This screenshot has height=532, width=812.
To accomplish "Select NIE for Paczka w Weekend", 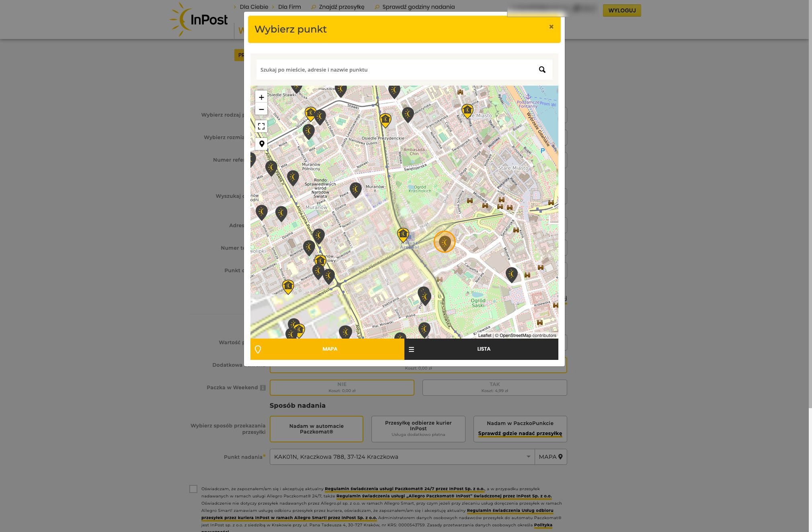I will point(342,387).
